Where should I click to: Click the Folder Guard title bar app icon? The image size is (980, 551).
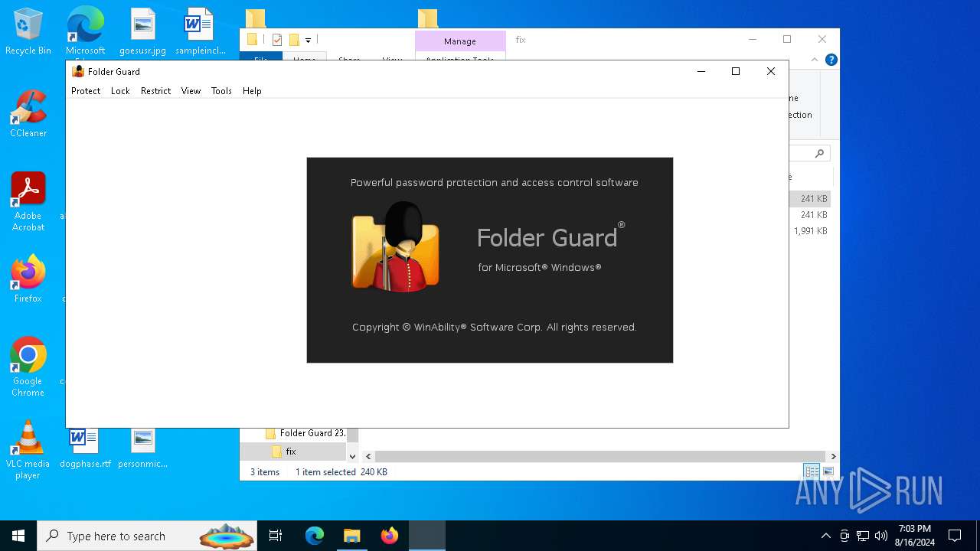[x=78, y=71]
